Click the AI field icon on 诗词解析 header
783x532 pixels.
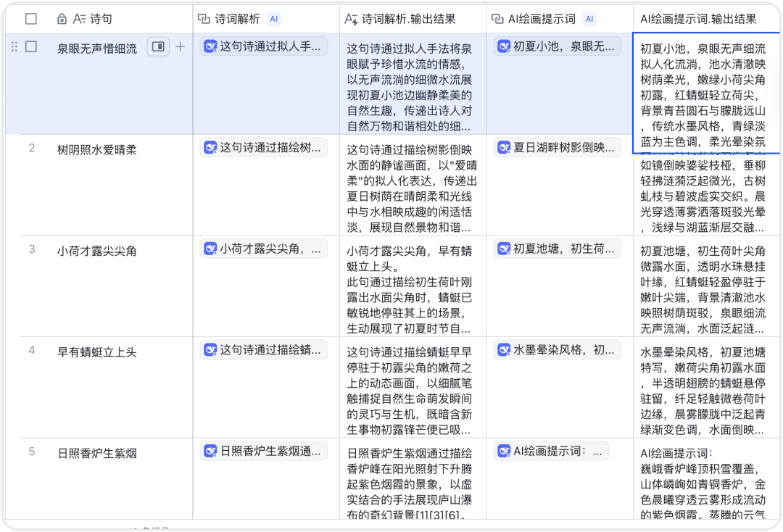point(204,19)
